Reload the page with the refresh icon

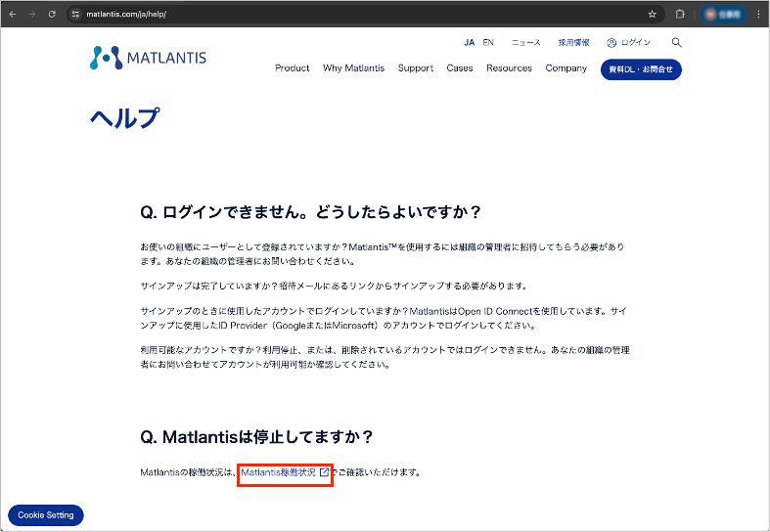tap(53, 15)
